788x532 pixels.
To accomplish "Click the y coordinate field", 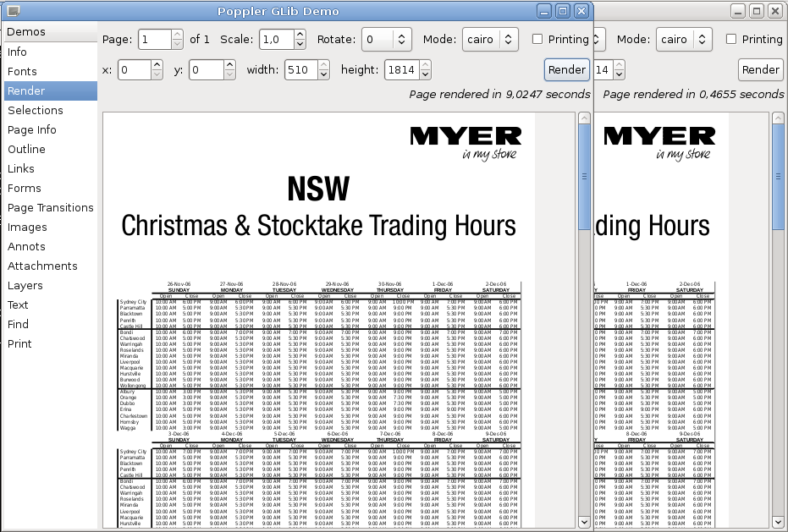I will coord(207,70).
